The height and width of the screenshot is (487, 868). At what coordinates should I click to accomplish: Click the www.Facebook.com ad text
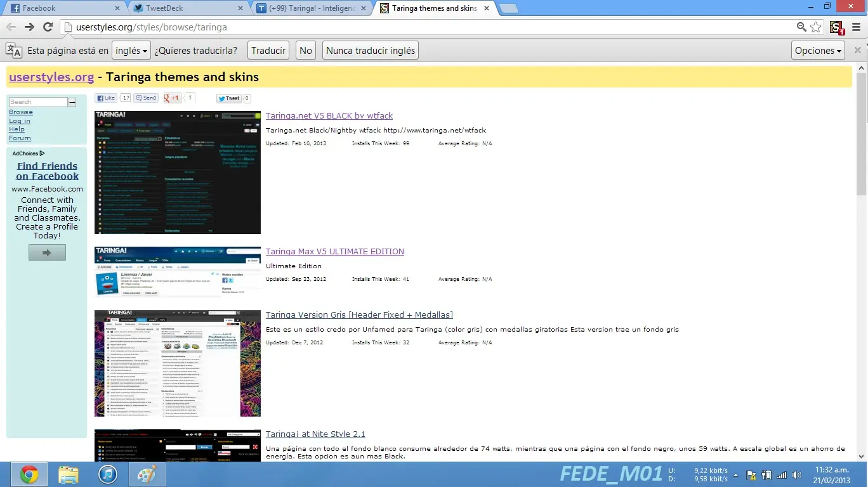(x=47, y=189)
